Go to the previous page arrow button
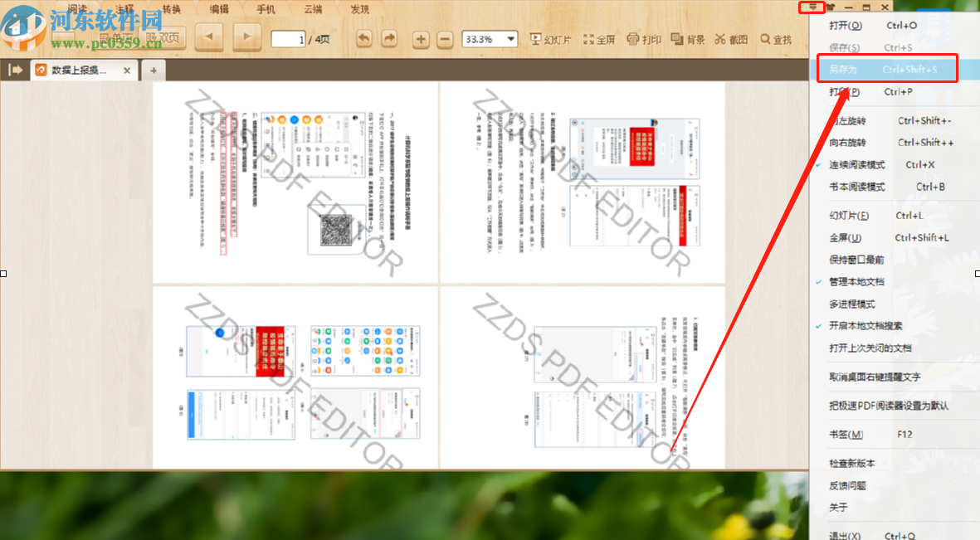 [x=209, y=37]
